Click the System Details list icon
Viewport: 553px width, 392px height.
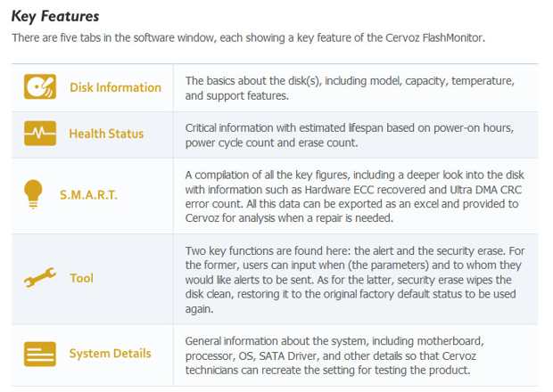pyautogui.click(x=40, y=354)
